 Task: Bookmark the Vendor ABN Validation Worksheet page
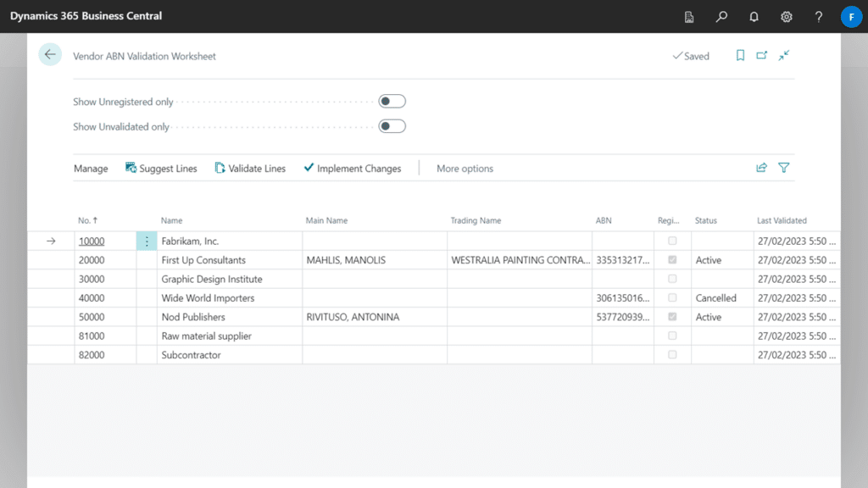tap(739, 55)
